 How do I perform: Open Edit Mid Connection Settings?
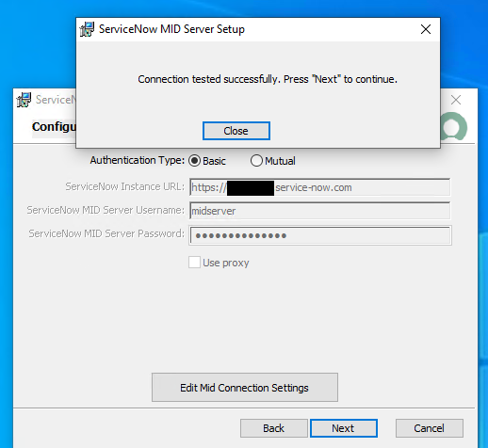click(245, 388)
